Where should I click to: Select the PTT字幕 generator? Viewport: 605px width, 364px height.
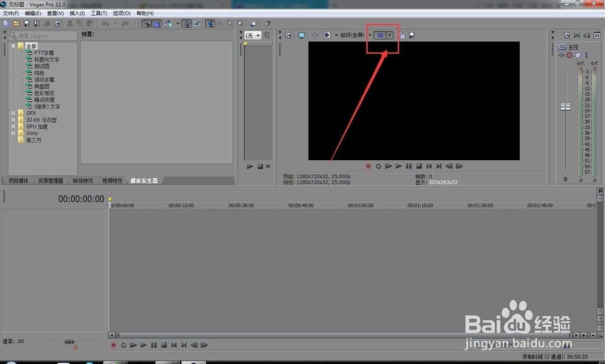point(44,53)
